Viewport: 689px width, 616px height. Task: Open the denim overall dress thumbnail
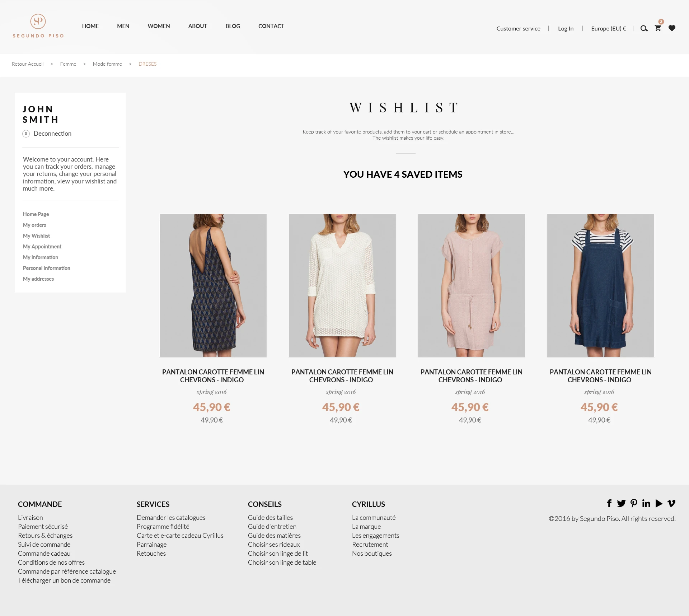point(601,285)
